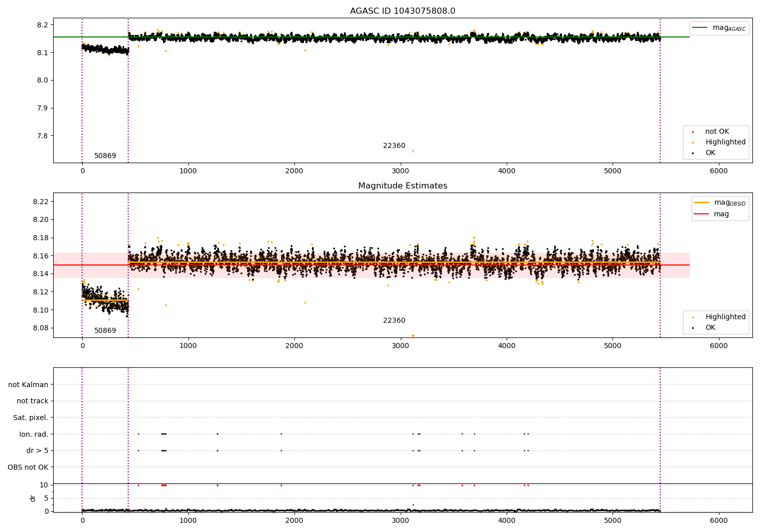Click the 50869 OBSID label in top plot
The width and height of the screenshot is (760, 532).
105,156
